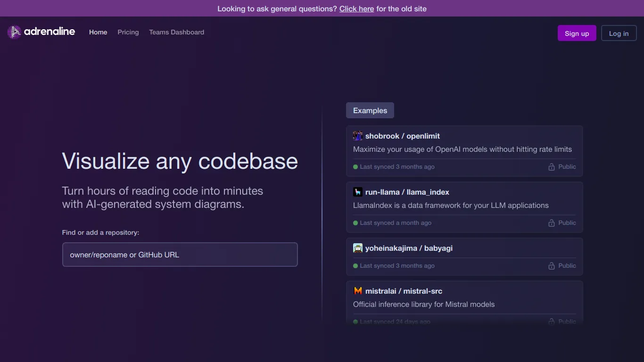Click 'Looking to ask general questions?' banner text
Screen dimensions: 644x362
pyautogui.click(x=277, y=8)
